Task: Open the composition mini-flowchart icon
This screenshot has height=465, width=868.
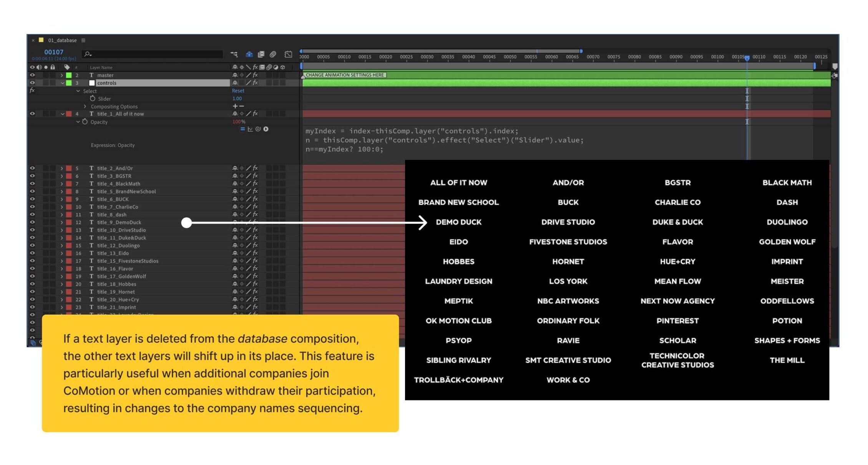Action: pos(234,54)
